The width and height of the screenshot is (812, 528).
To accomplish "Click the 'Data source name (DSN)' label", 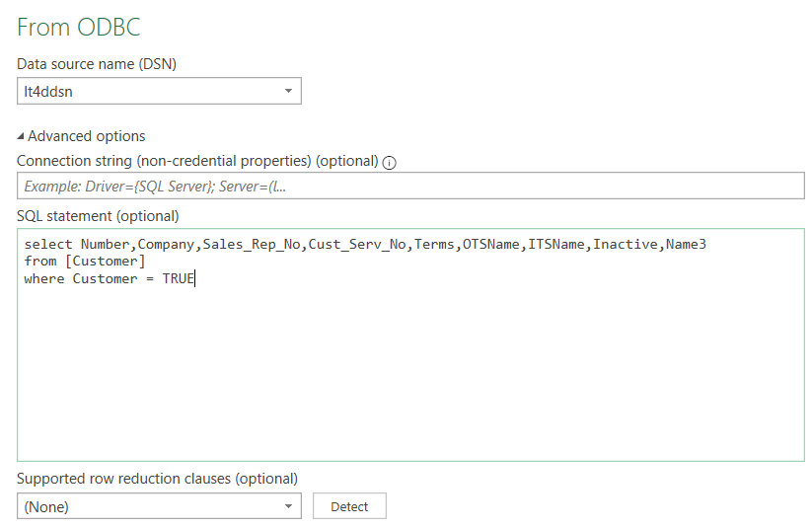I will tap(97, 64).
